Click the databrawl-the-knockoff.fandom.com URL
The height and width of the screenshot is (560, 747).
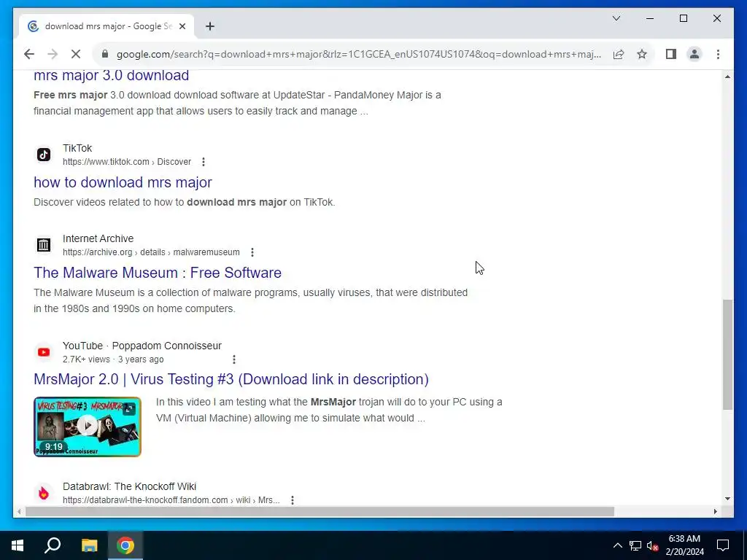(171, 500)
